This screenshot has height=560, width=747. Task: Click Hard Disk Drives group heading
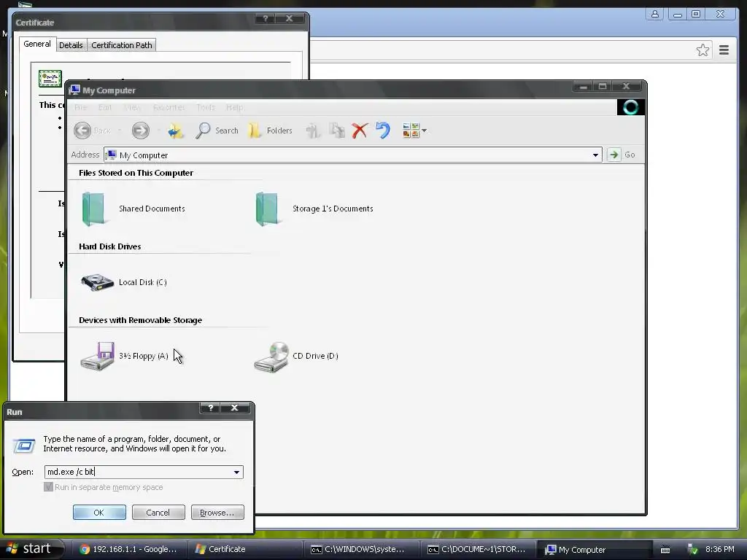(x=109, y=246)
